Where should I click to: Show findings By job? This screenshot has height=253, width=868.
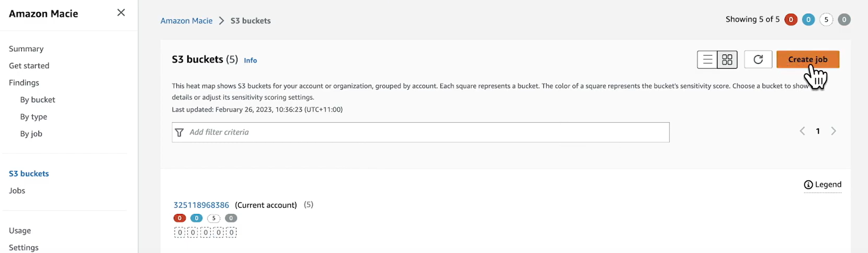pyautogui.click(x=31, y=134)
